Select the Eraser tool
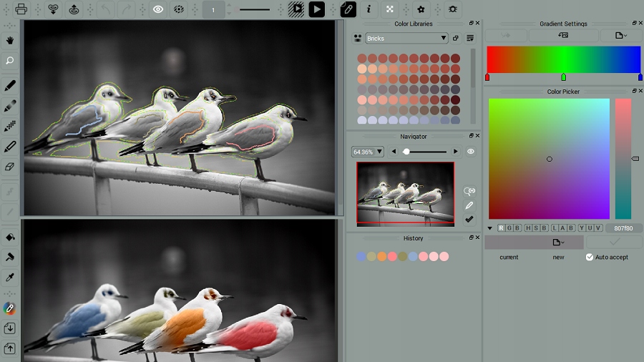This screenshot has height=362, width=644. pos(10,166)
